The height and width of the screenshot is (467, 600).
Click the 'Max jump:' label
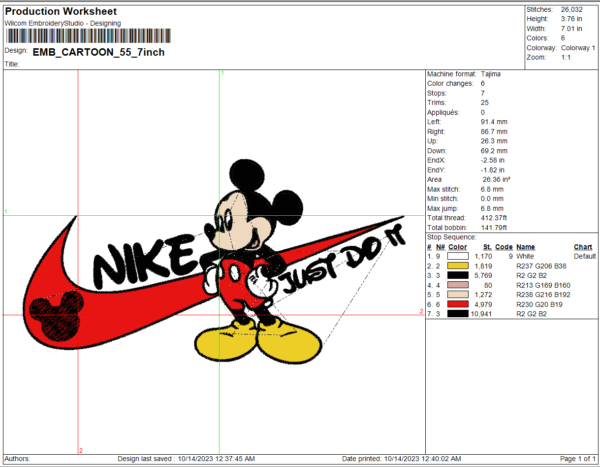click(x=443, y=208)
